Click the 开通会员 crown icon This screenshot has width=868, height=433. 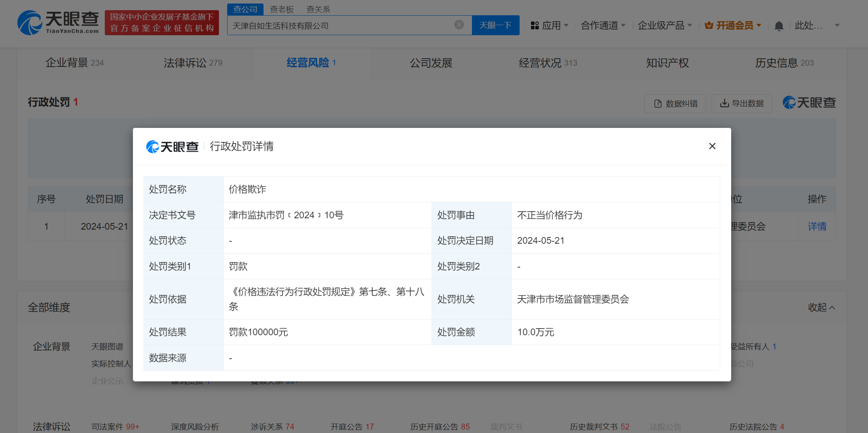(708, 25)
